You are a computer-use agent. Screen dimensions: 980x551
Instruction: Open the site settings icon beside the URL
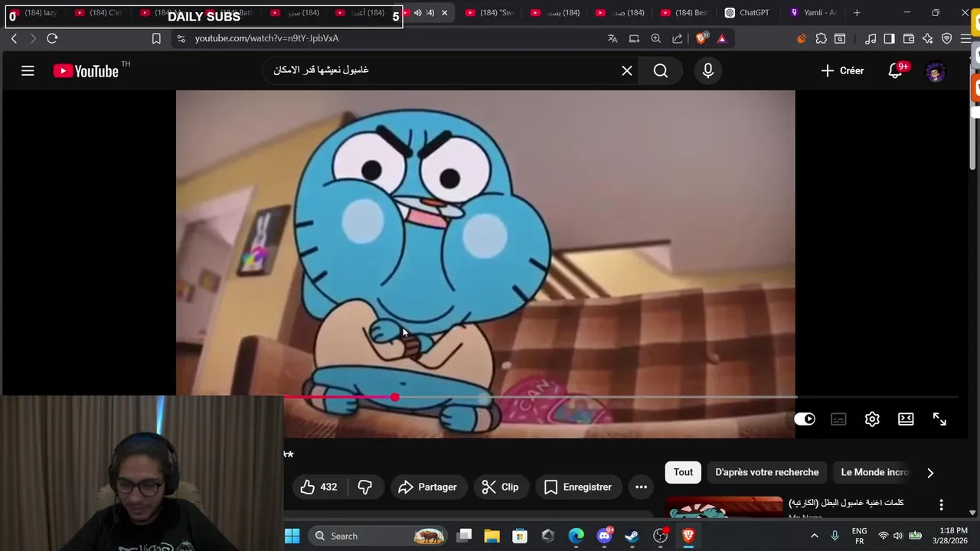coord(181,38)
